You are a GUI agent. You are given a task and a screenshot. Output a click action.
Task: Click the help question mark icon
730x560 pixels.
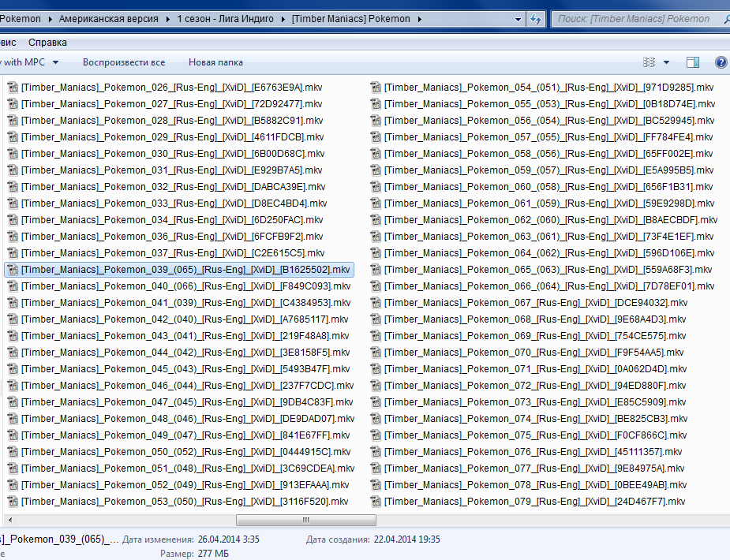click(x=721, y=62)
